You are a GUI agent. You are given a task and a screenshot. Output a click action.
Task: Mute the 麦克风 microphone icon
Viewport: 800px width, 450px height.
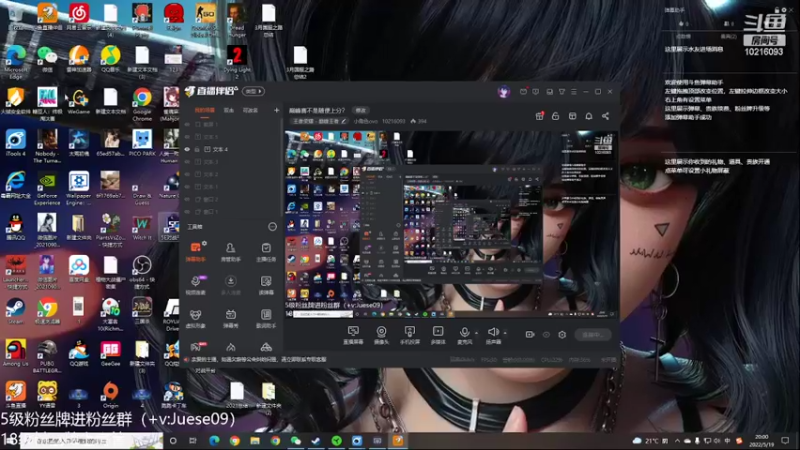(x=464, y=333)
